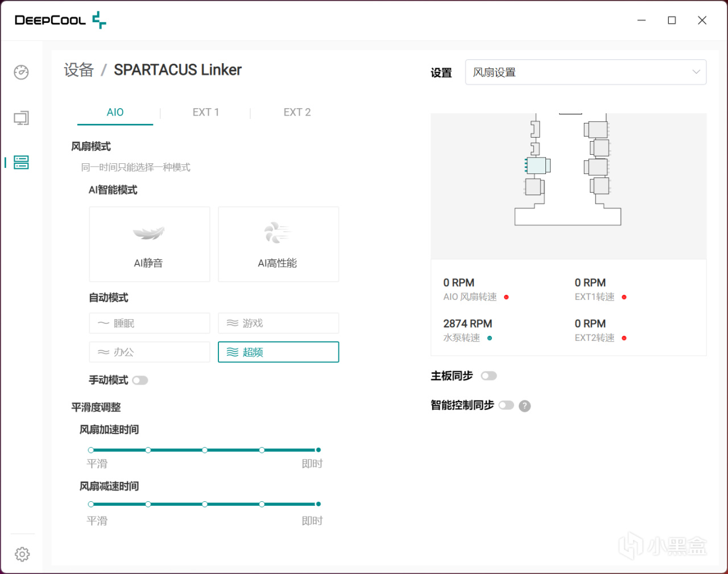This screenshot has width=728, height=574.
Task: Choose 办公 auto mode
Action: click(x=150, y=352)
